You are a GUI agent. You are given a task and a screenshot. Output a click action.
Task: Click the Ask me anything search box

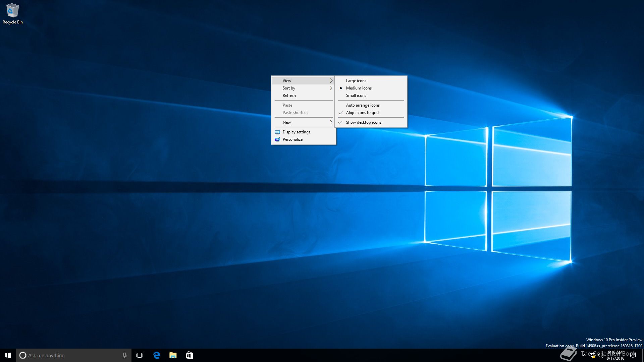[x=74, y=355]
